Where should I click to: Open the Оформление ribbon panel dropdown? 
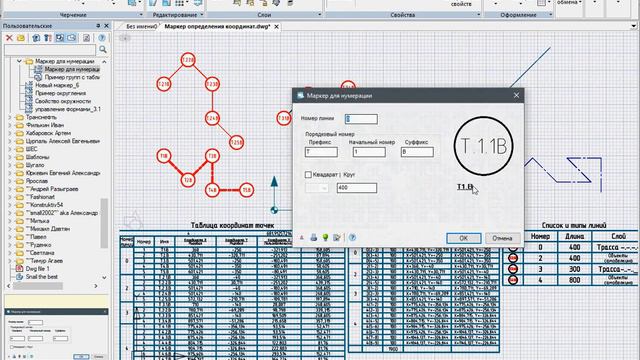pos(551,15)
